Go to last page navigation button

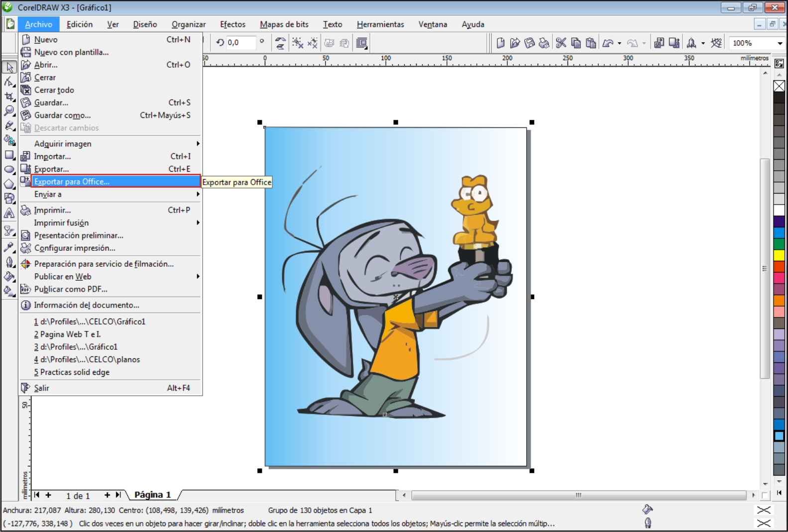118,495
